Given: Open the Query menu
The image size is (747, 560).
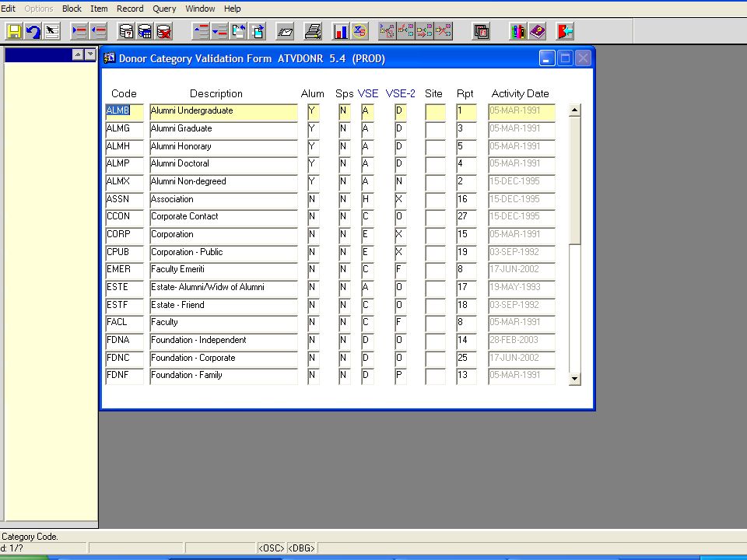Looking at the screenshot, I should (164, 9).
